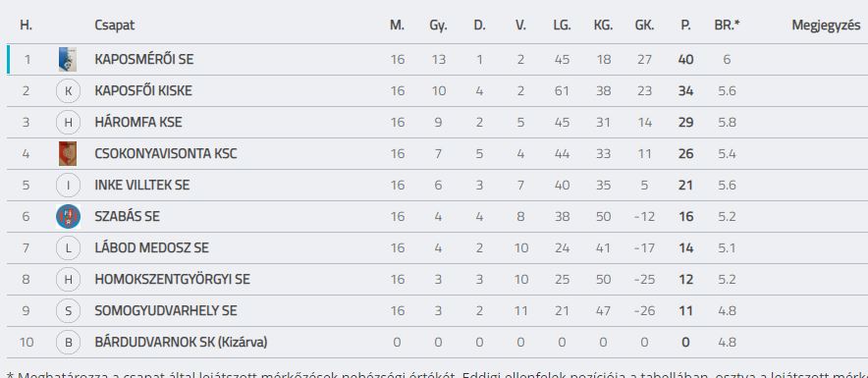Click the Bárdudvarnok SK 'B' badge
The height and width of the screenshot is (378, 868).
pos(68,343)
